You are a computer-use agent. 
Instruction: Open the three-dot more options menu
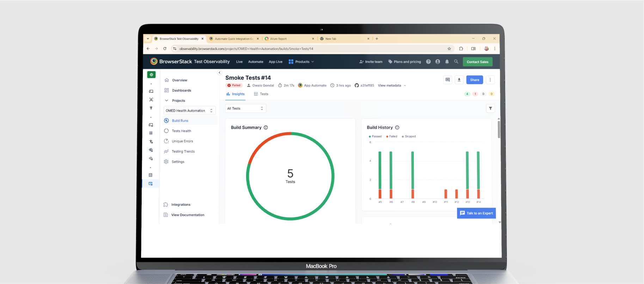point(490,80)
